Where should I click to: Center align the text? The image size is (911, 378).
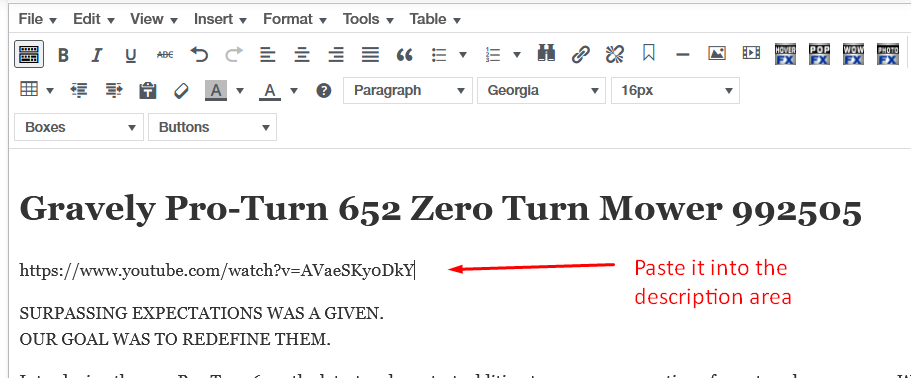(x=302, y=55)
